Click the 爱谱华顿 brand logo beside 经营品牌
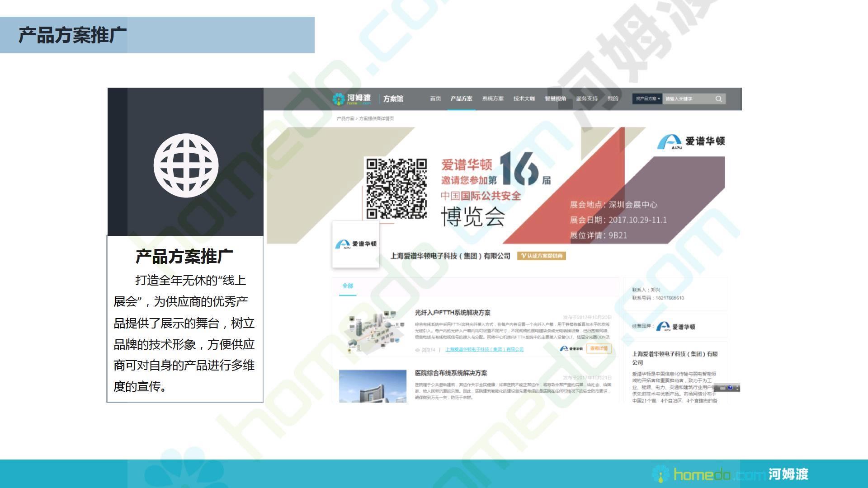Viewport: 868px width, 488px height. [675, 326]
